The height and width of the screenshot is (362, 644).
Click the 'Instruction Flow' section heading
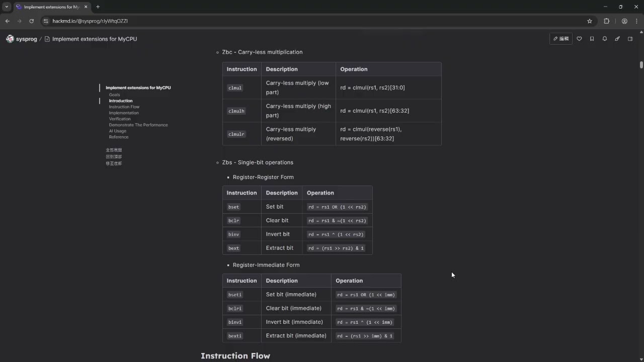pos(235,356)
